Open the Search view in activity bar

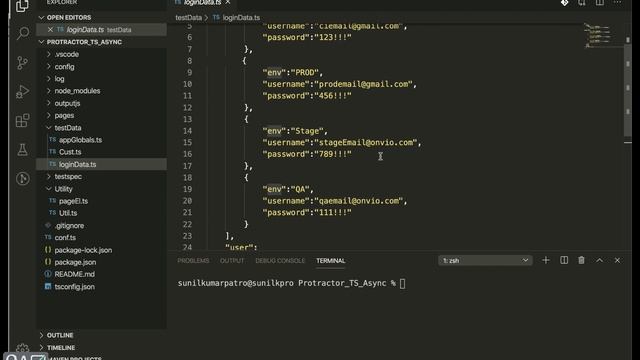coord(23,33)
